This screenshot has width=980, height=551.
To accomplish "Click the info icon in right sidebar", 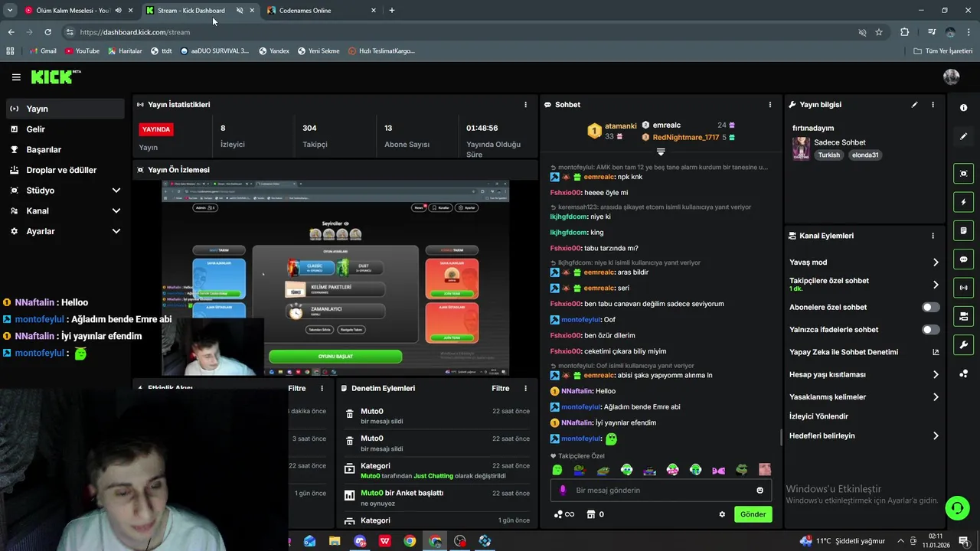I will point(963,108).
